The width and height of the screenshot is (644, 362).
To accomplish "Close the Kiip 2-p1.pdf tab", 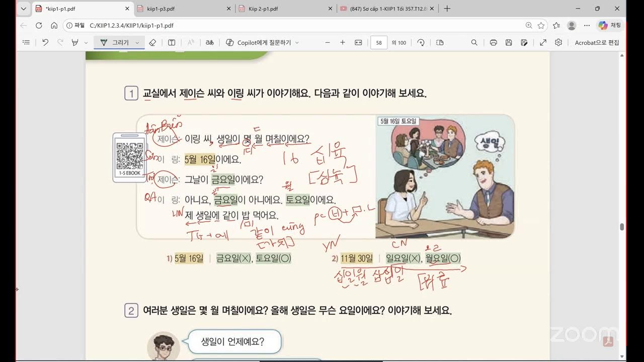I will coord(330,9).
